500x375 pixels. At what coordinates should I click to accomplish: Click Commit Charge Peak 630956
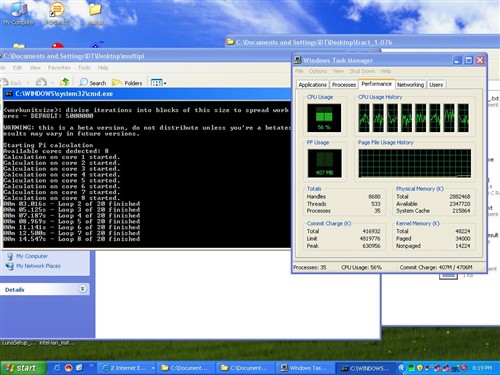coord(371,246)
